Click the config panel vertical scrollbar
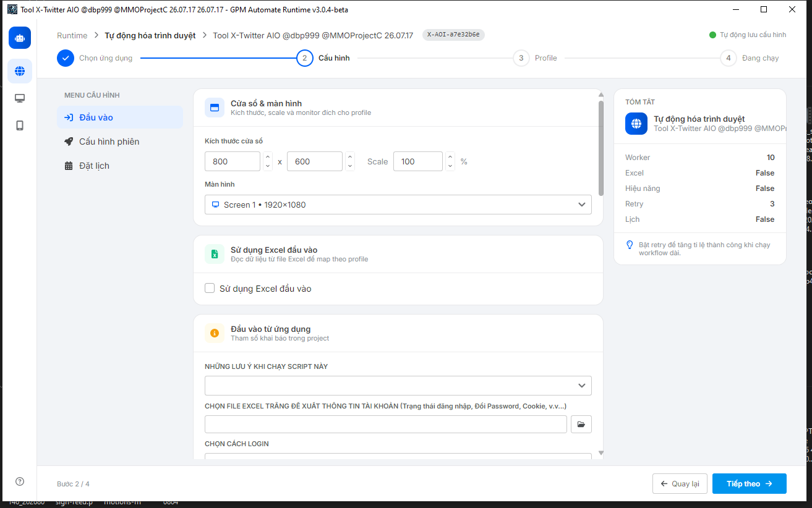Image resolution: width=812 pixels, height=508 pixels. (x=601, y=148)
